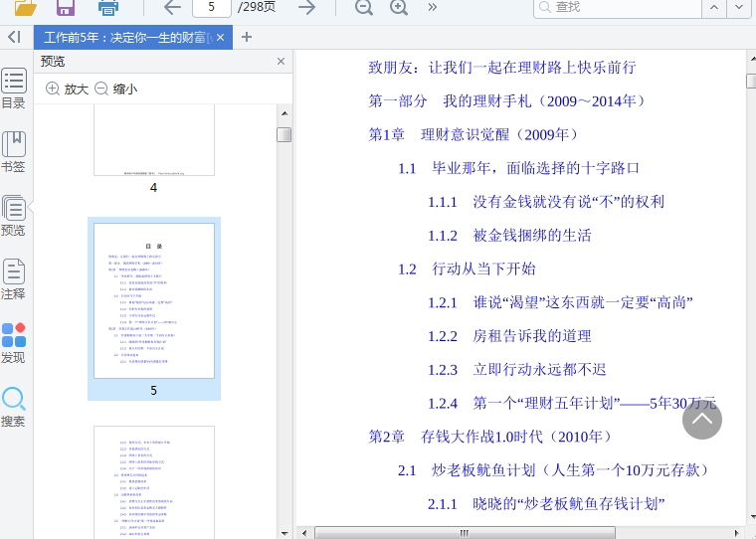Save the document with floppy icon

[x=66, y=7]
